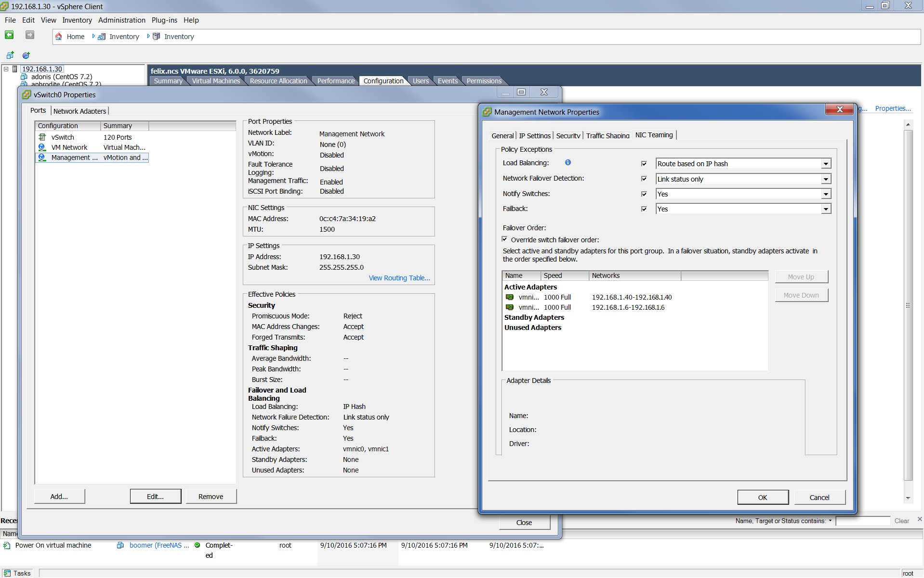Select first vmnic active adapter icon

[510, 297]
